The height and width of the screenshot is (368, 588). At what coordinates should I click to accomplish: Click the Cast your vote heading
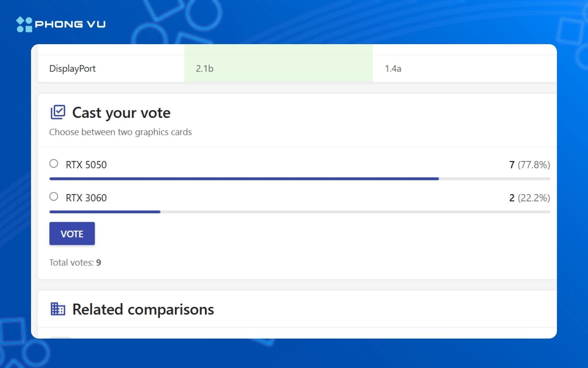click(x=121, y=113)
